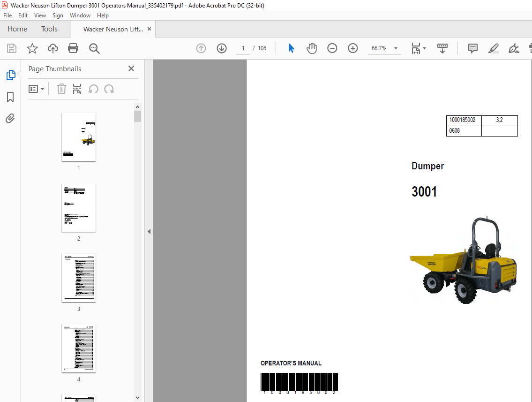Screen dimensions: 532x402
Task: Open the Attachments paperclip panel
Action: 10,119
